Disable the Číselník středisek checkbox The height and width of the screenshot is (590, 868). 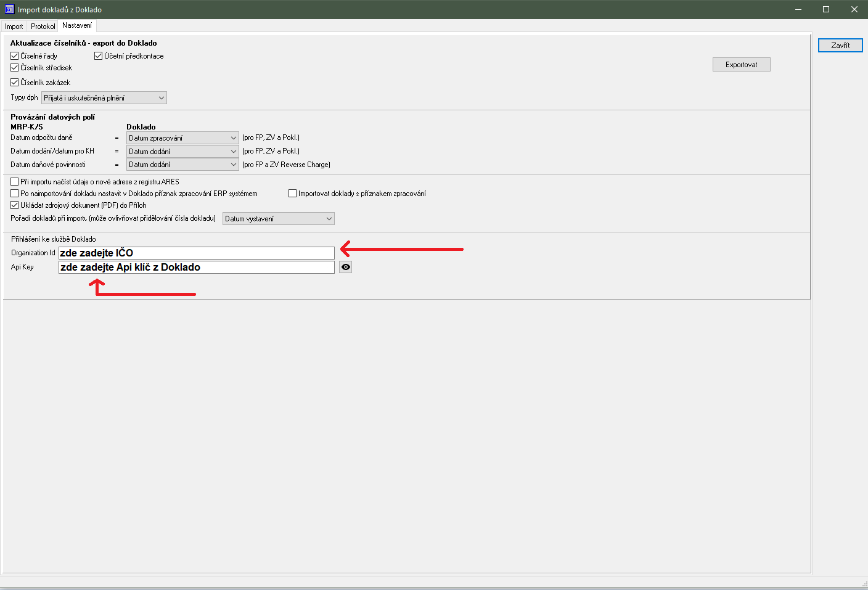pyautogui.click(x=15, y=68)
